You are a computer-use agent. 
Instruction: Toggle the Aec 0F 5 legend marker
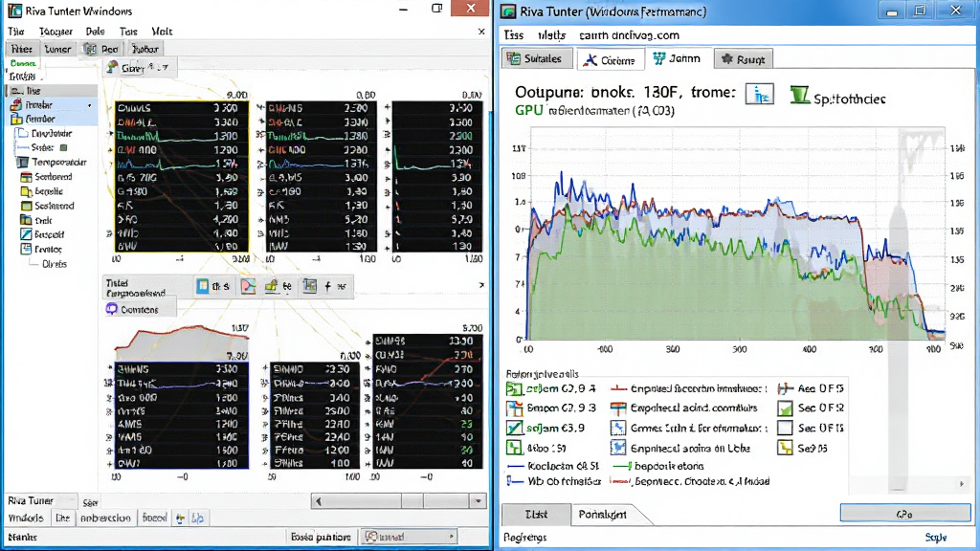pos(785,388)
